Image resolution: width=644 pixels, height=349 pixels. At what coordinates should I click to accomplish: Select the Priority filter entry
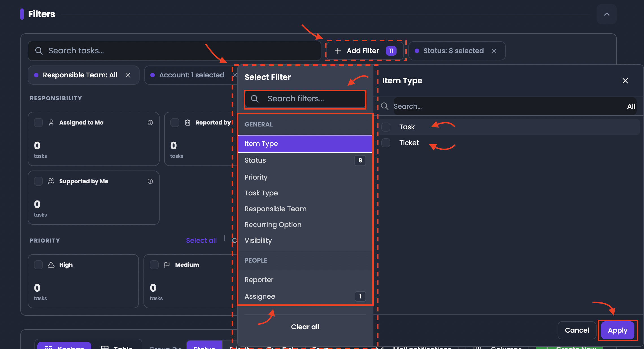pyautogui.click(x=305, y=177)
